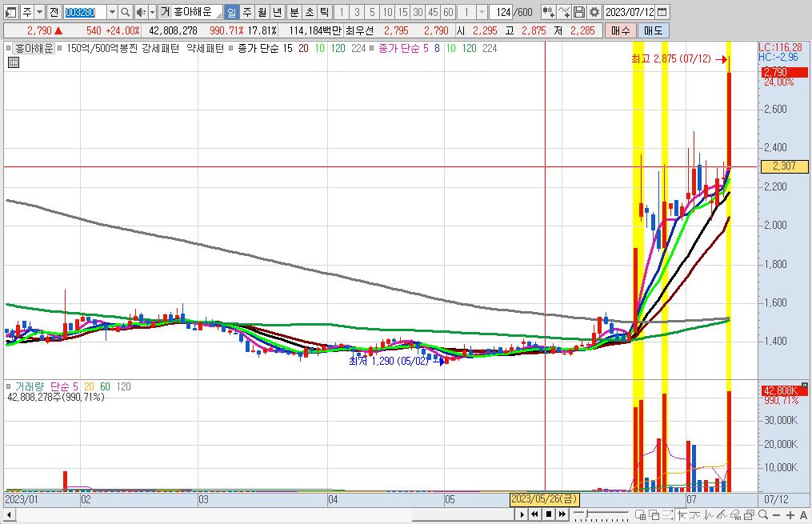Open the calendar date picker icon
The image size is (812, 524).
pos(662,12)
